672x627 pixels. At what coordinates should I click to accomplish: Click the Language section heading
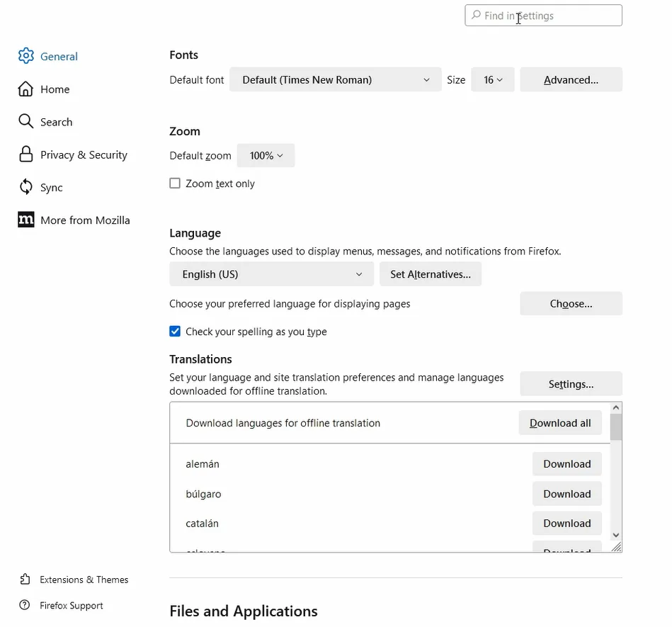[195, 233]
